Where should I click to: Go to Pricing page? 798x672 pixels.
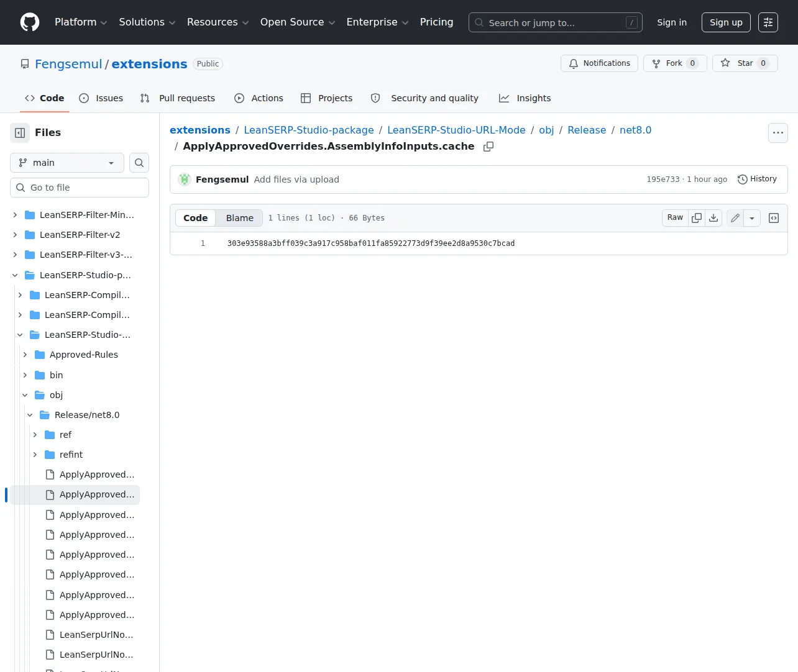click(436, 22)
